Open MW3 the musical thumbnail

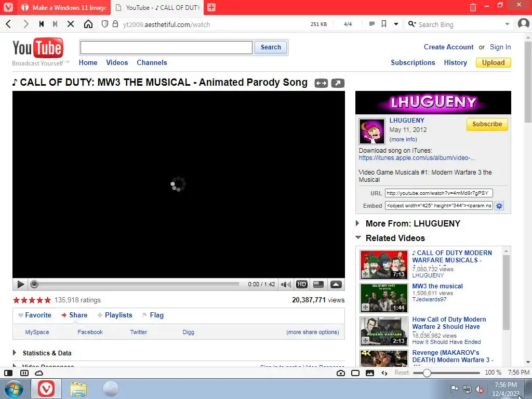(x=384, y=298)
